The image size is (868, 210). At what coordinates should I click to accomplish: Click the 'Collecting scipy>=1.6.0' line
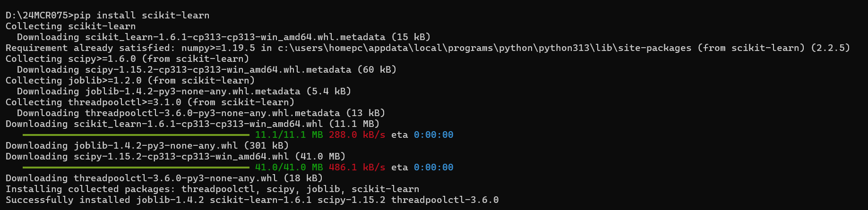(x=127, y=59)
